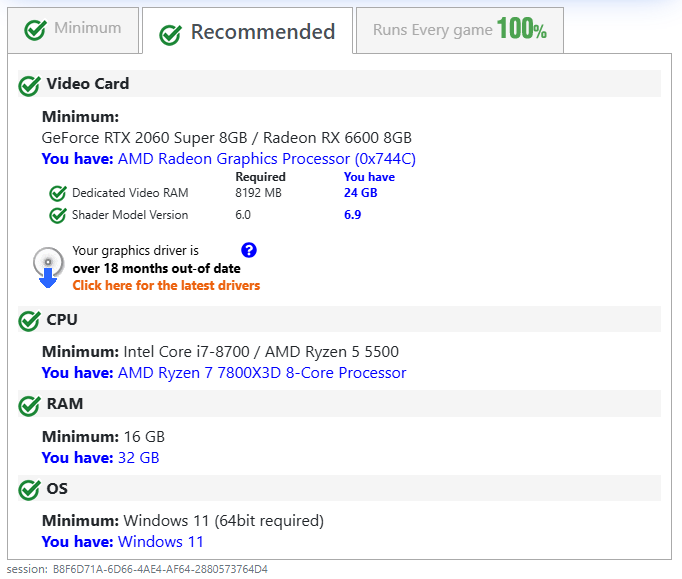
Task: Click the Shader Model Version check icon
Action: click(x=58, y=215)
